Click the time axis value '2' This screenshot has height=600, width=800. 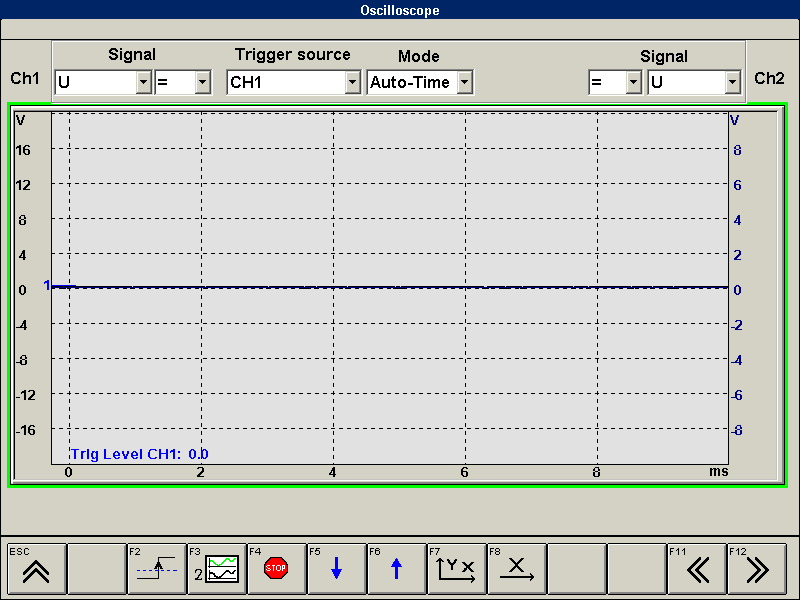tap(201, 472)
